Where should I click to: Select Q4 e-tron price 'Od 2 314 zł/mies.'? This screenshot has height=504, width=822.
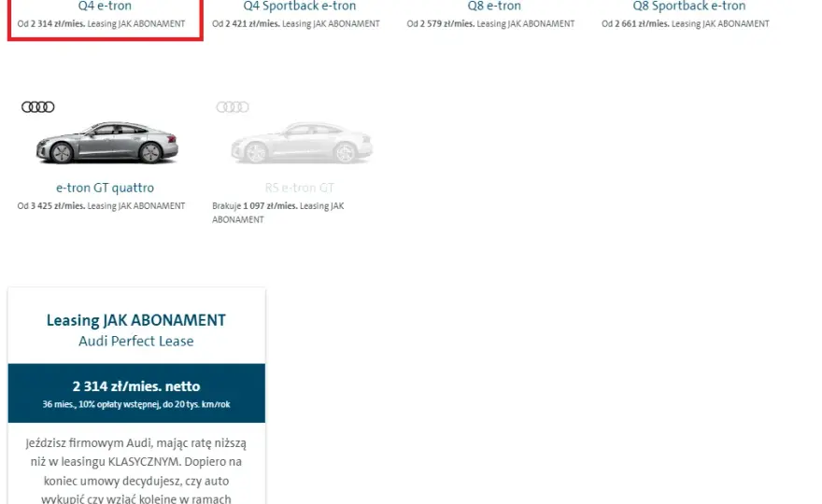[50, 23]
